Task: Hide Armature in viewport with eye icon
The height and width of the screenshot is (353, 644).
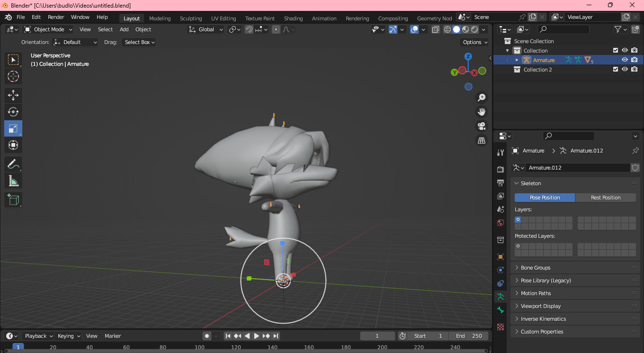Action: coord(625,60)
